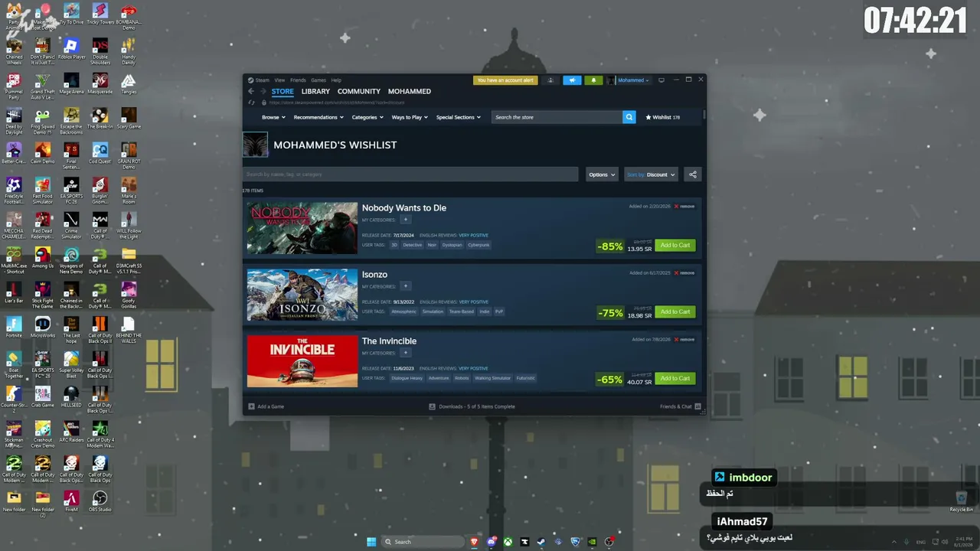Add Nobody Wants to Die to cart

(675, 246)
